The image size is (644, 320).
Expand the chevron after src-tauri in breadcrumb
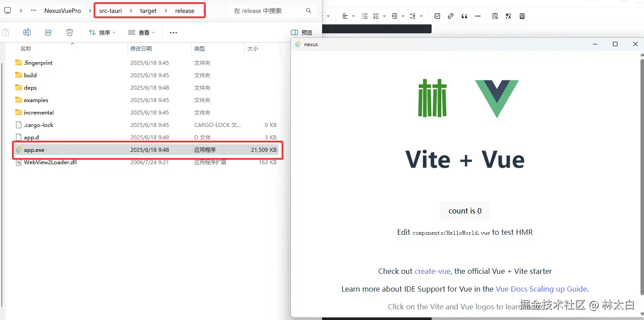131,11
